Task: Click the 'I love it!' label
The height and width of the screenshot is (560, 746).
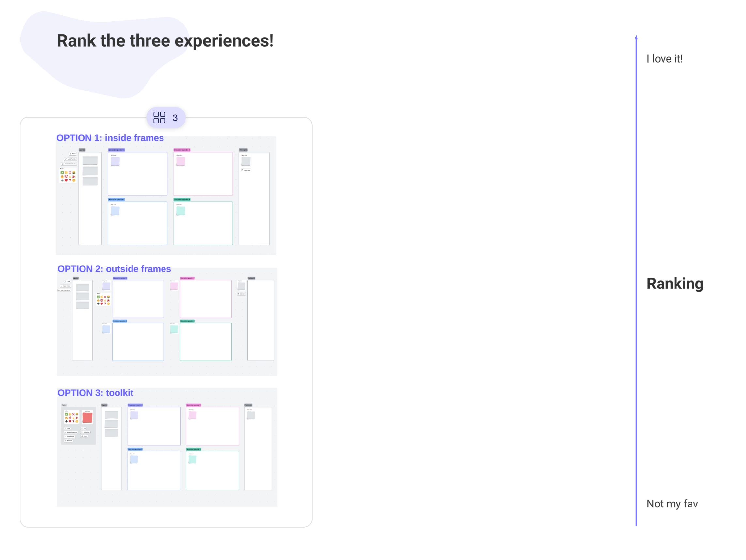Action: [x=664, y=59]
